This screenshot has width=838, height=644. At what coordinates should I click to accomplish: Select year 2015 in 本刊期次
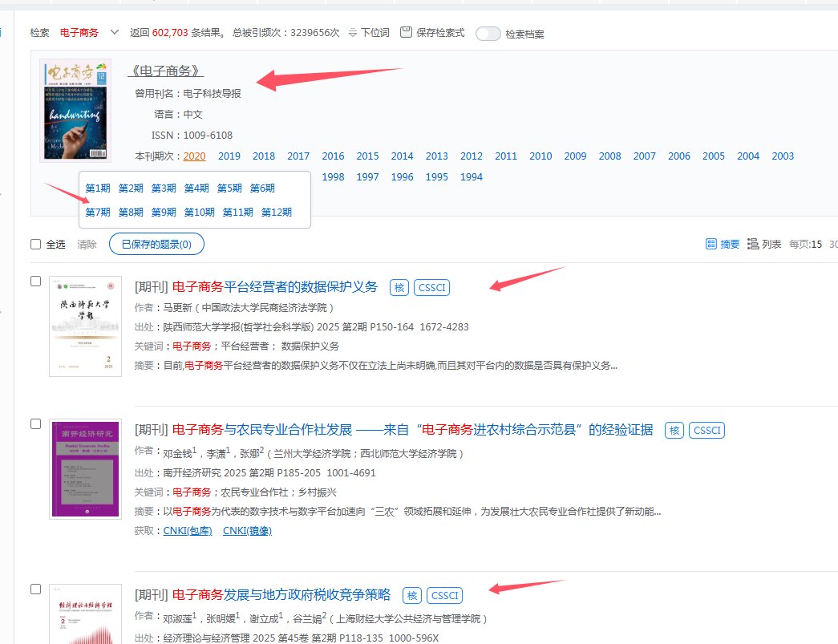[x=368, y=156]
